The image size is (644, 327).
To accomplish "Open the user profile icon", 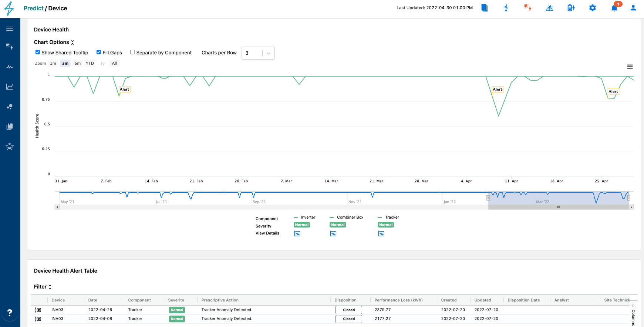I will coord(633,8).
